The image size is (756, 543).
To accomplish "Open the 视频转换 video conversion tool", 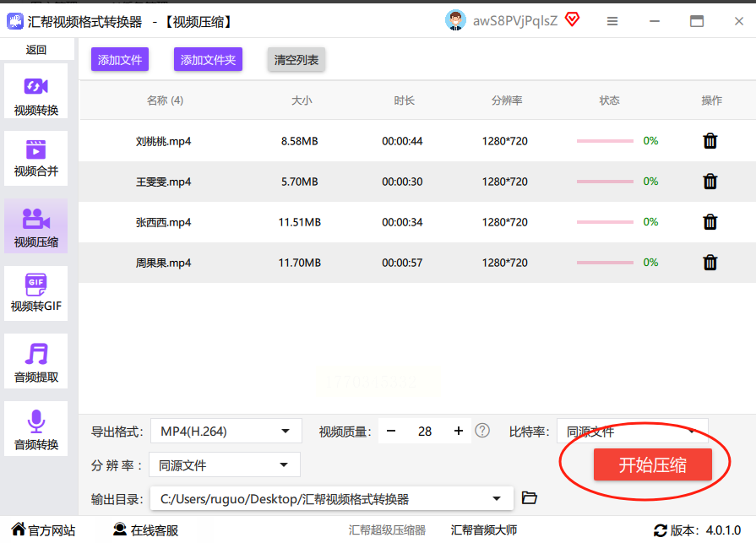I will pos(36,96).
